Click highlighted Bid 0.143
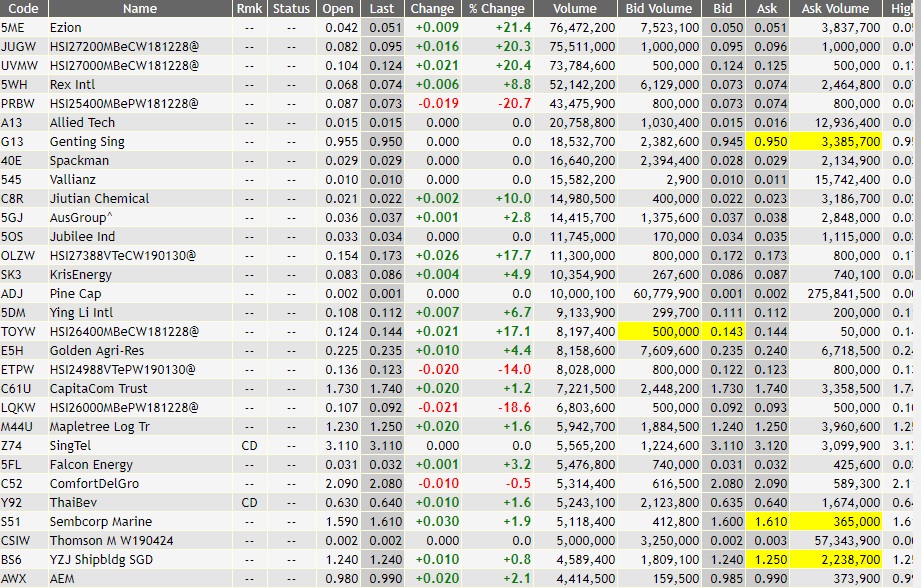 click(x=722, y=331)
